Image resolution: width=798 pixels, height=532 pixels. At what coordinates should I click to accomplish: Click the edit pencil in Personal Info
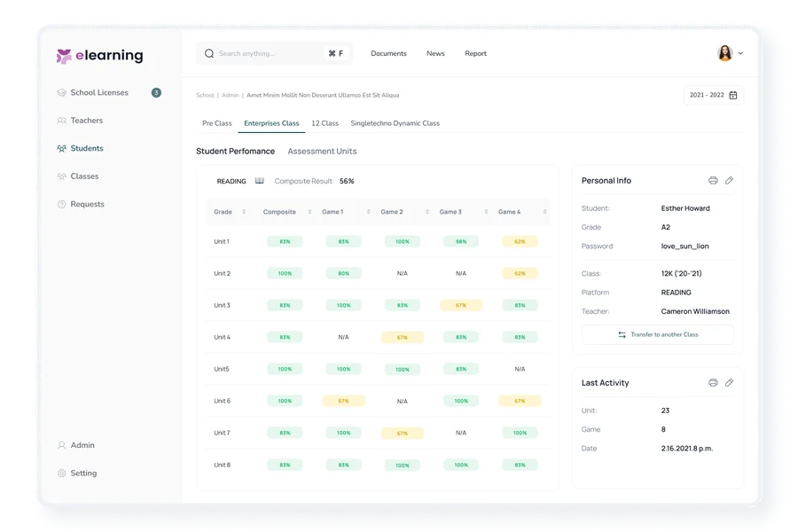(x=730, y=181)
